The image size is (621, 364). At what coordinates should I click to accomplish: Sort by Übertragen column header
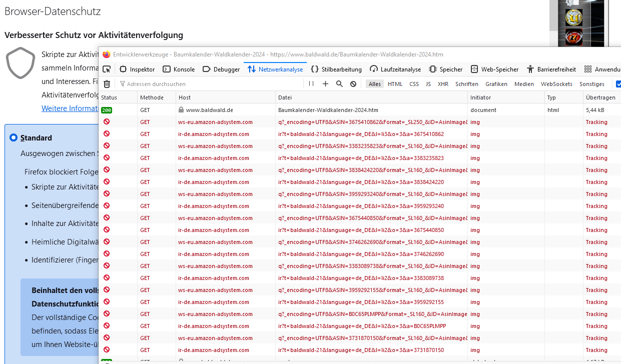click(600, 97)
